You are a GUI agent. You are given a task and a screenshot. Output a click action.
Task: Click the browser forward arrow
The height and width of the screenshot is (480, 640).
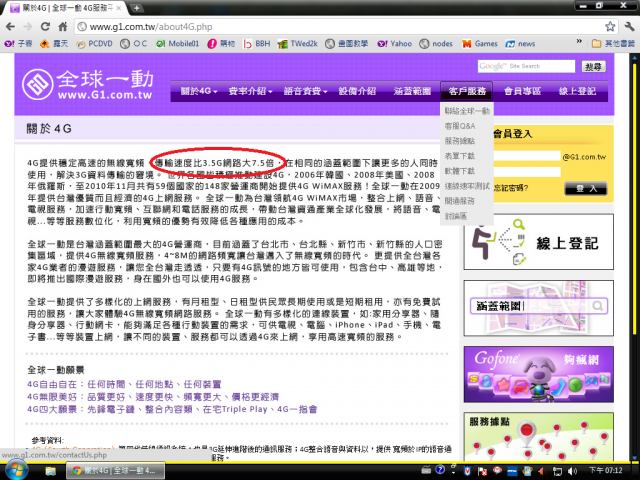click(28, 27)
